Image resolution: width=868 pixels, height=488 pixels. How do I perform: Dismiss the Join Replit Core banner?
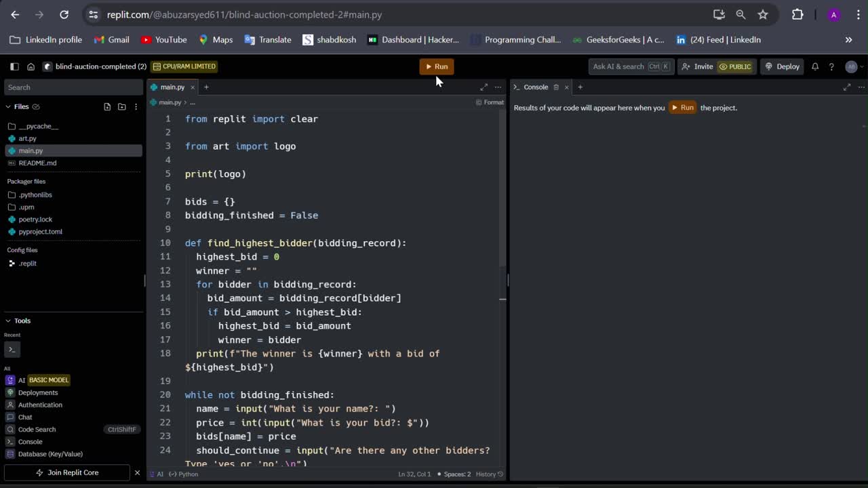point(137,472)
